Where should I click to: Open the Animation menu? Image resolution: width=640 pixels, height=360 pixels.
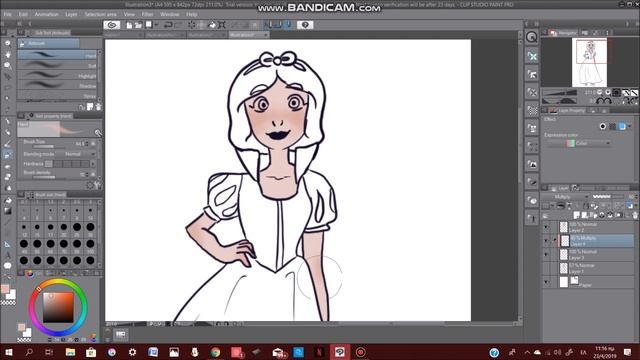tap(47, 14)
